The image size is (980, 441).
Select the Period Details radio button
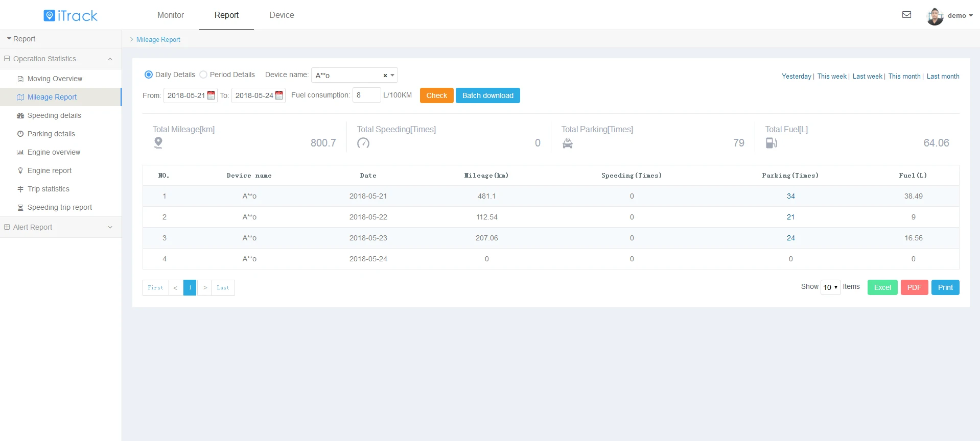click(203, 75)
